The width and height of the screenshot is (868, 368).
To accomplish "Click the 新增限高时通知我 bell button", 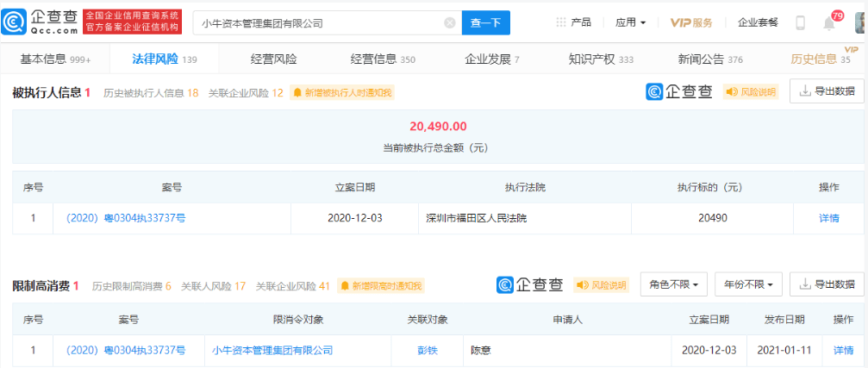I will coord(381,286).
